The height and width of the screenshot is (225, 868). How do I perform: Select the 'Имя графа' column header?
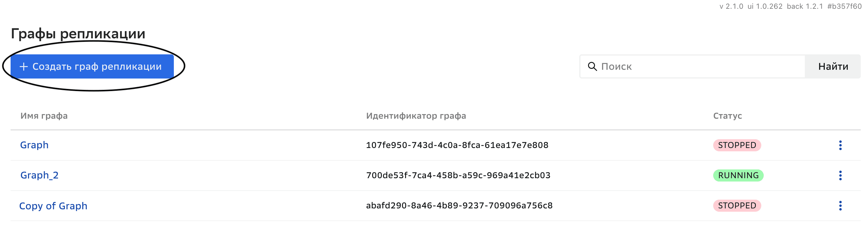44,116
